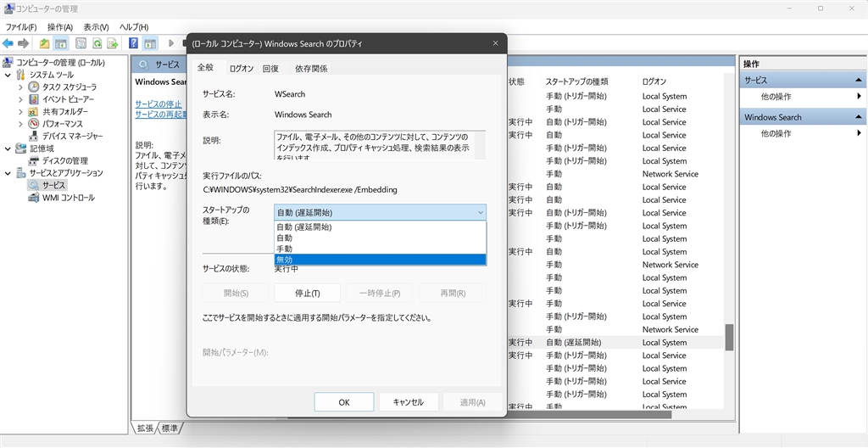
Task: Toggle the show/hide console tree toolbar icon
Action: point(61,43)
